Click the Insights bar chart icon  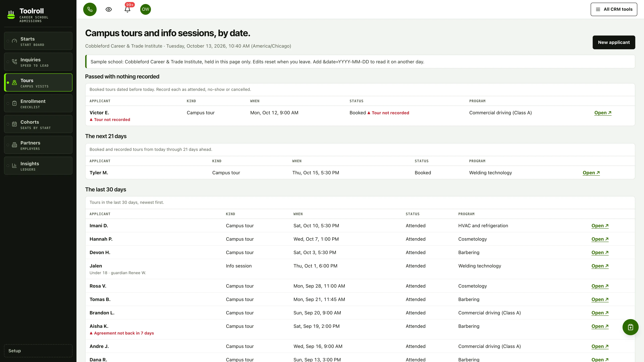[x=14, y=166]
